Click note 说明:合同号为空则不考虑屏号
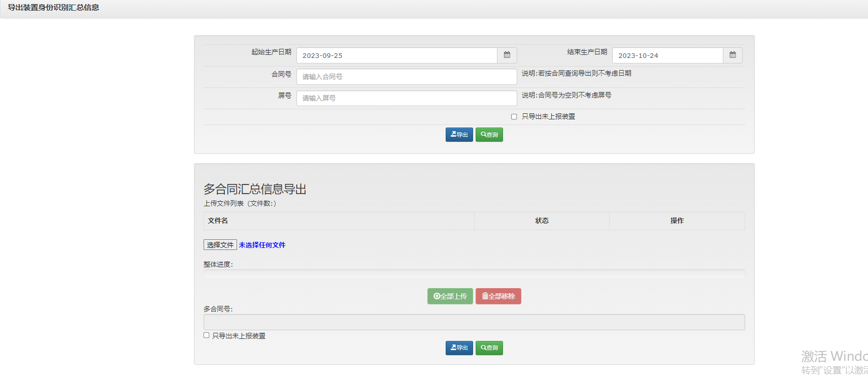 (x=566, y=96)
